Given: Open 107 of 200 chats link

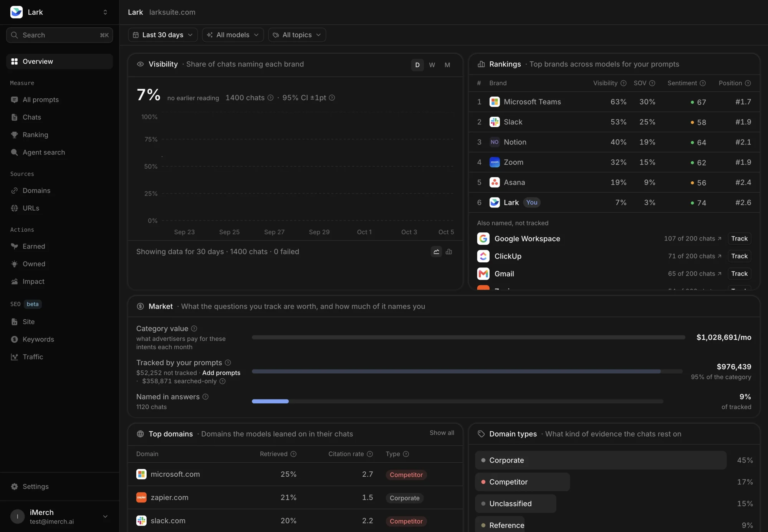Looking at the screenshot, I should pyautogui.click(x=693, y=239).
